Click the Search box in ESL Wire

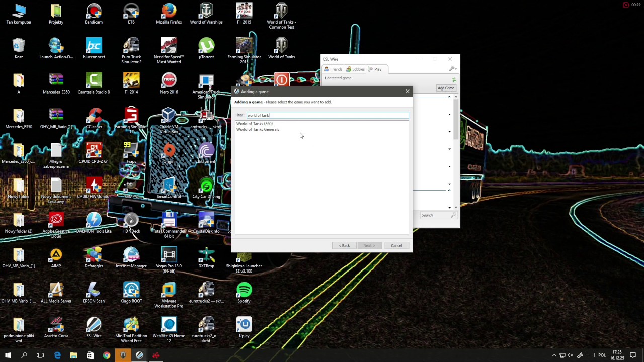click(438, 215)
